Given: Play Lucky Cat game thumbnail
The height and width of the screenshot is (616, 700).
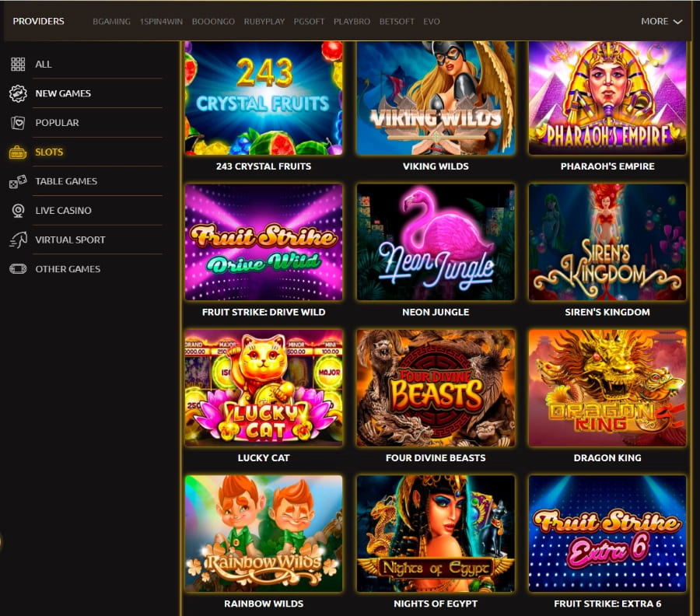Looking at the screenshot, I should (264, 388).
